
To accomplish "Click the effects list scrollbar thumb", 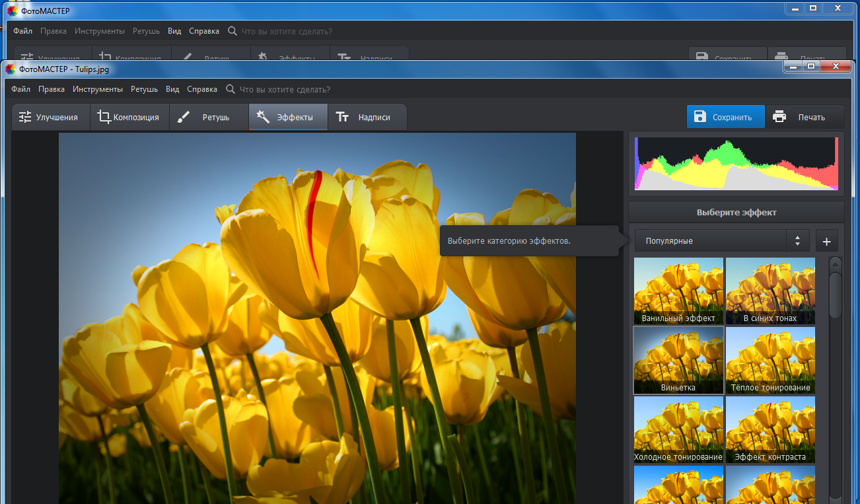I will click(x=835, y=295).
